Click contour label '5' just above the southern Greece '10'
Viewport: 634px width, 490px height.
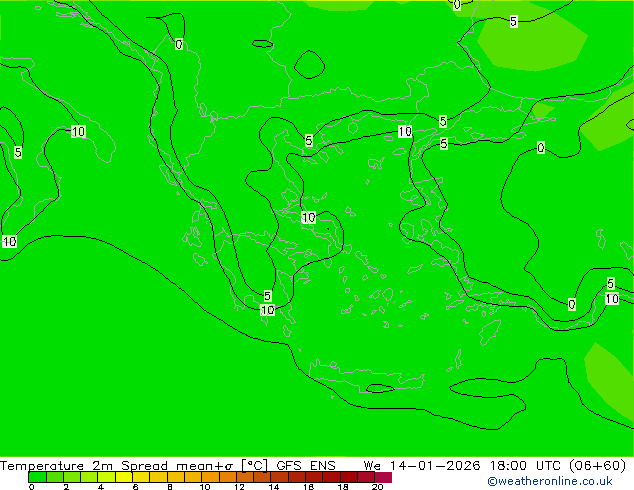[267, 296]
